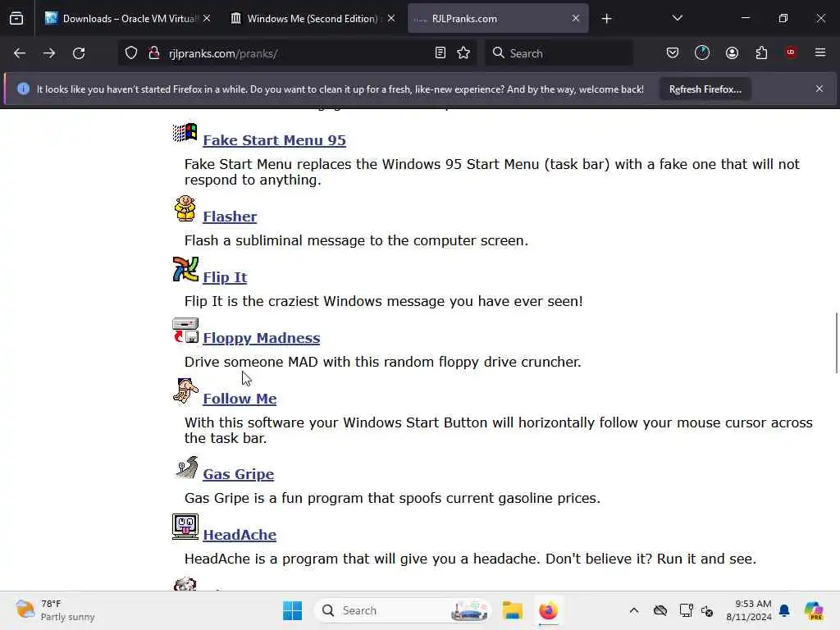Click the monitor face icon beside HeadAche
Image resolution: width=840 pixels, height=630 pixels.
(x=185, y=527)
